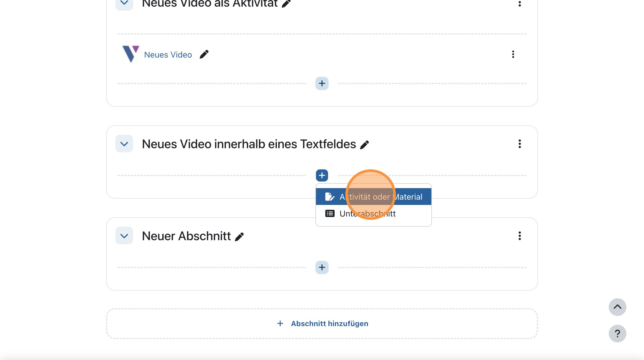Open the Aktivität oder Material document icon
644x360 pixels.
point(329,196)
